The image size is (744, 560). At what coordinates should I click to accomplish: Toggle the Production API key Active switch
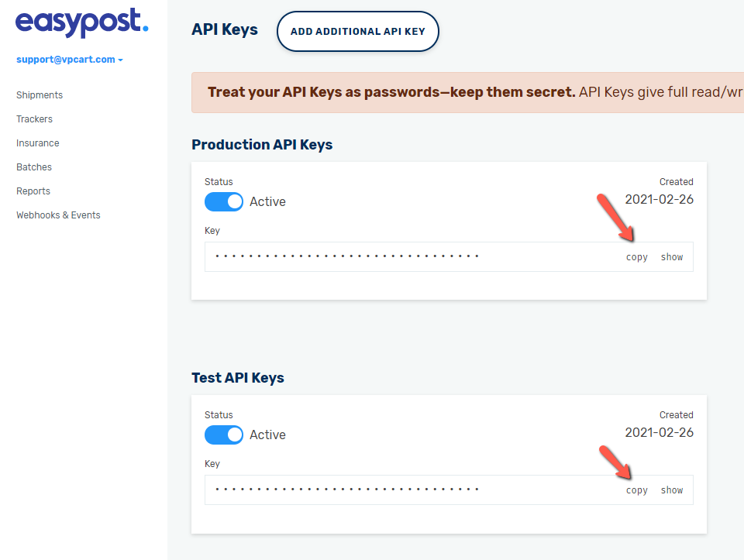coord(224,201)
